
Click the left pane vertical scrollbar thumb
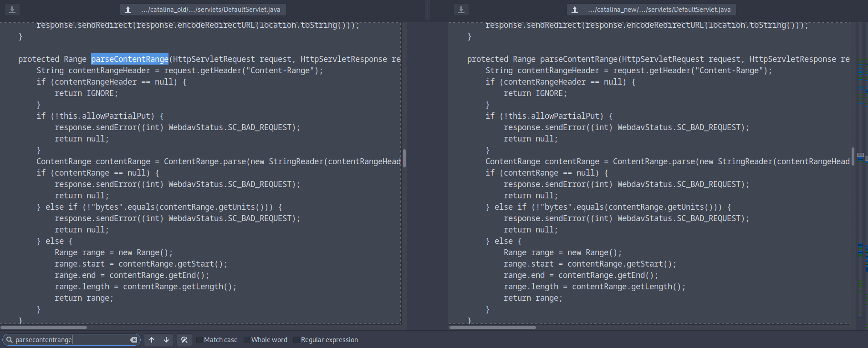404,158
